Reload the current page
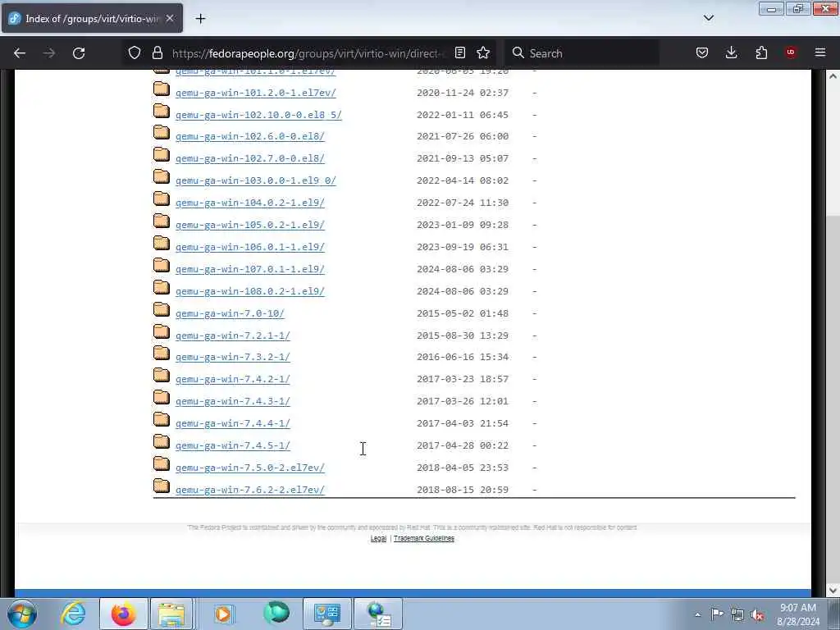The height and width of the screenshot is (630, 840). [79, 53]
